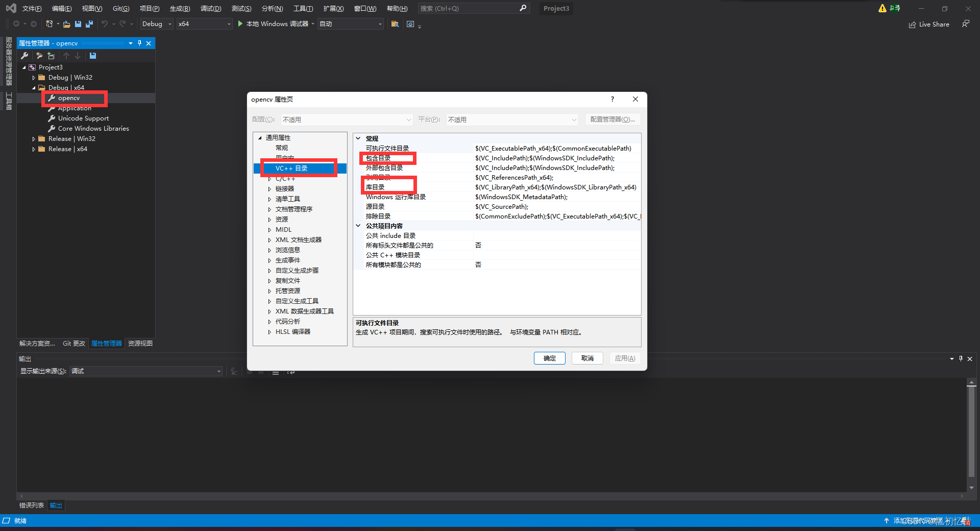The image size is (980, 531).
Task: Open the 工具(T) menu
Action: 303,9
